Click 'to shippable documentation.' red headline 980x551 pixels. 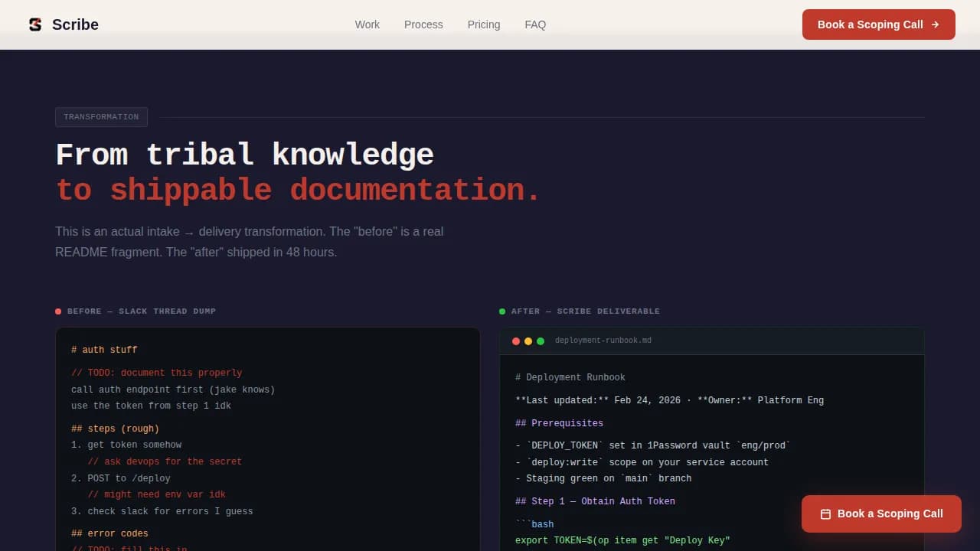pyautogui.click(x=299, y=190)
